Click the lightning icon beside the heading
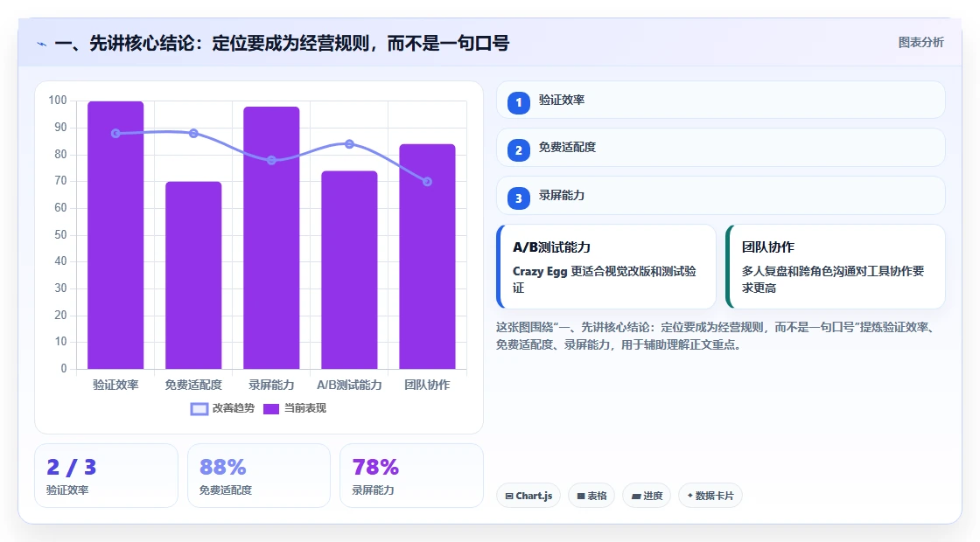This screenshot has height=542, width=980. click(42, 45)
